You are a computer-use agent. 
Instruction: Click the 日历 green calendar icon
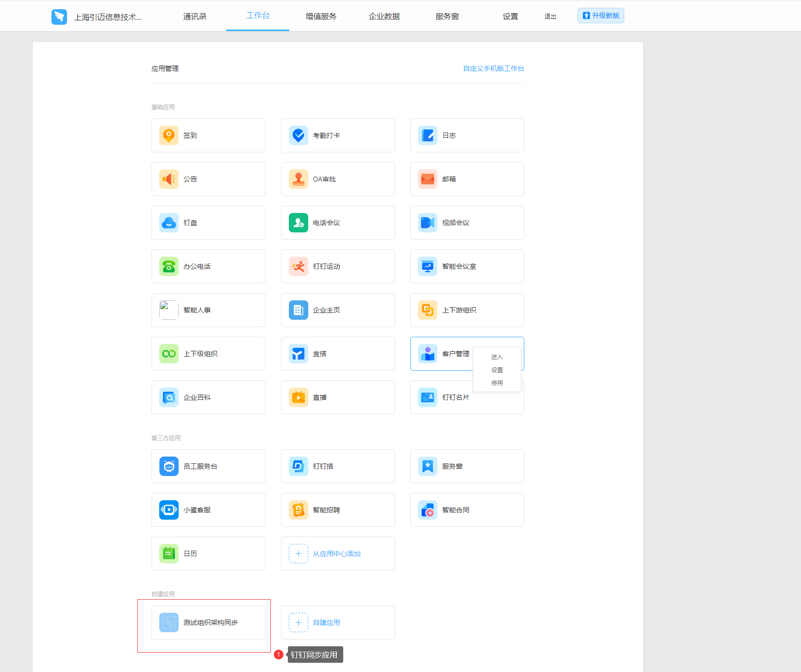pos(169,554)
